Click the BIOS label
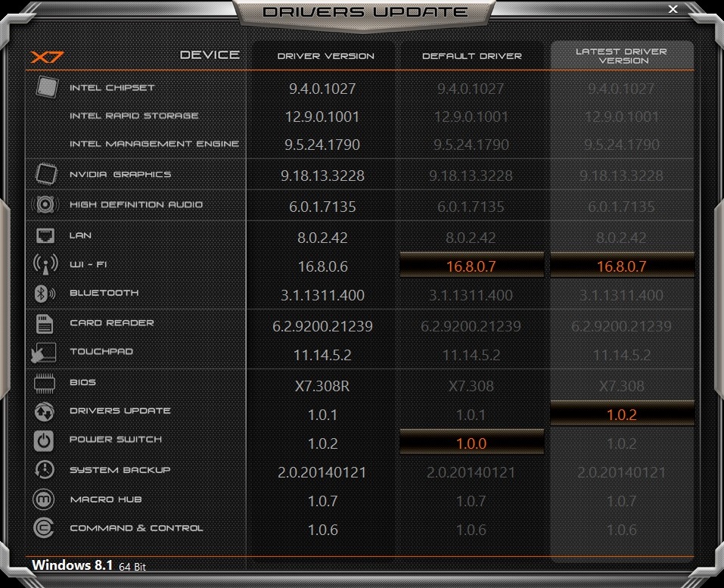 [x=82, y=382]
